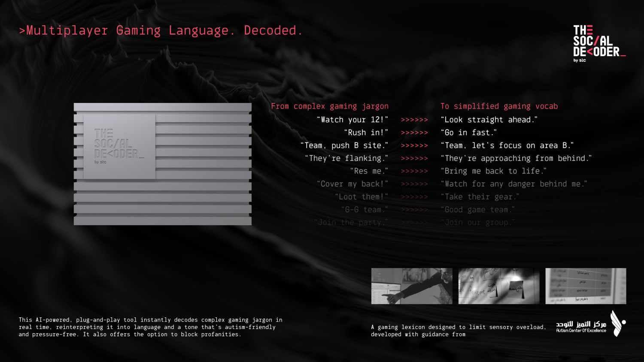Image resolution: width=644 pixels, height=362 pixels.
Task: Click the phrase "Watch your 12!"
Action: tap(352, 120)
